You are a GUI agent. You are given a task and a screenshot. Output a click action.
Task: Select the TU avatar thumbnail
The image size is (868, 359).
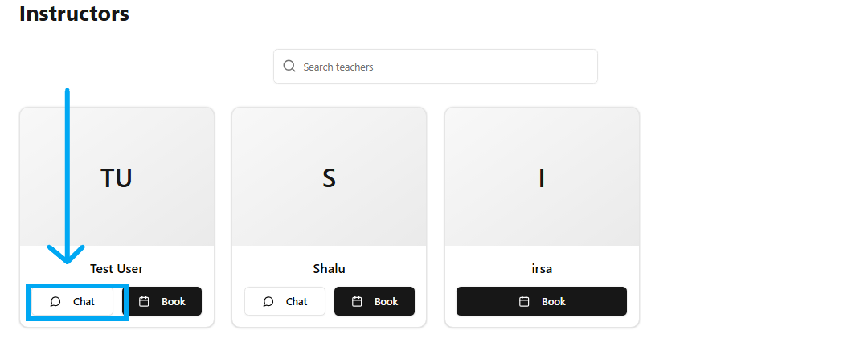click(x=117, y=177)
